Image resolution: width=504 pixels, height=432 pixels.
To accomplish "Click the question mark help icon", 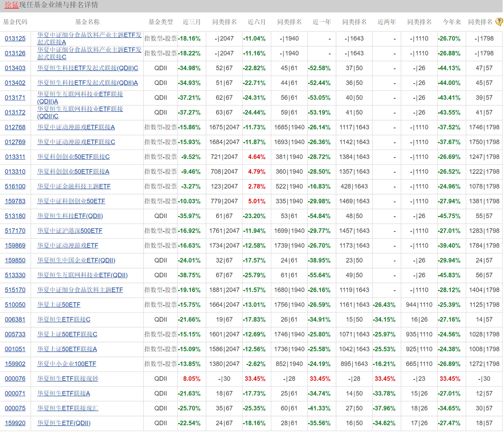I will 499,22.
